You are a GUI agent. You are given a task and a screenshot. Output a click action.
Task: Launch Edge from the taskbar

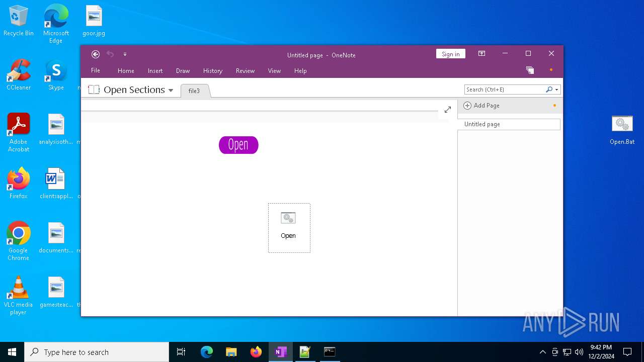[x=207, y=352]
